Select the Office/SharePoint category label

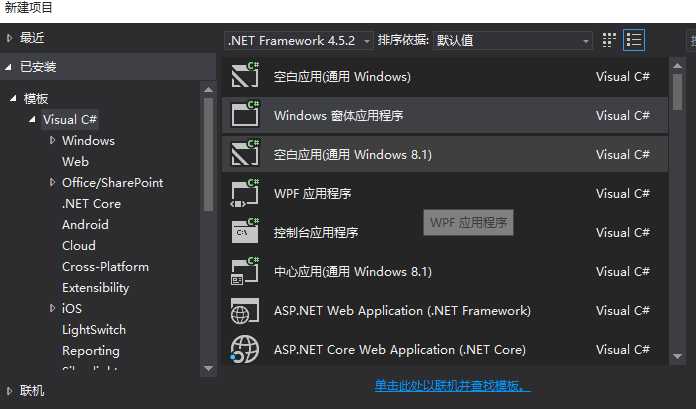(x=113, y=183)
